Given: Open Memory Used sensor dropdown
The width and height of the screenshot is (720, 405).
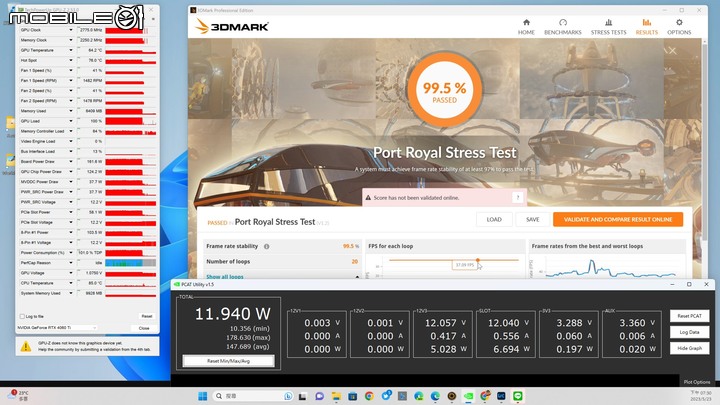Looking at the screenshot, I should pos(71,111).
